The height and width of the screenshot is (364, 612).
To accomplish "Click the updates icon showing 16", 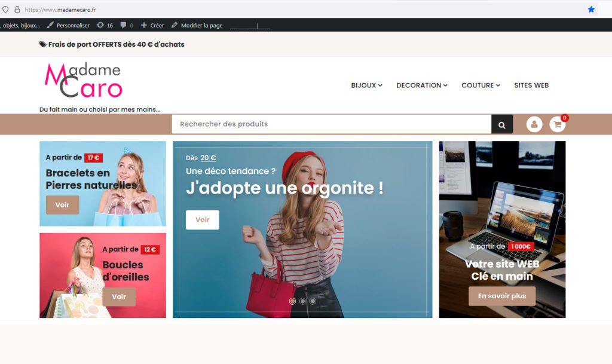I will coord(105,25).
